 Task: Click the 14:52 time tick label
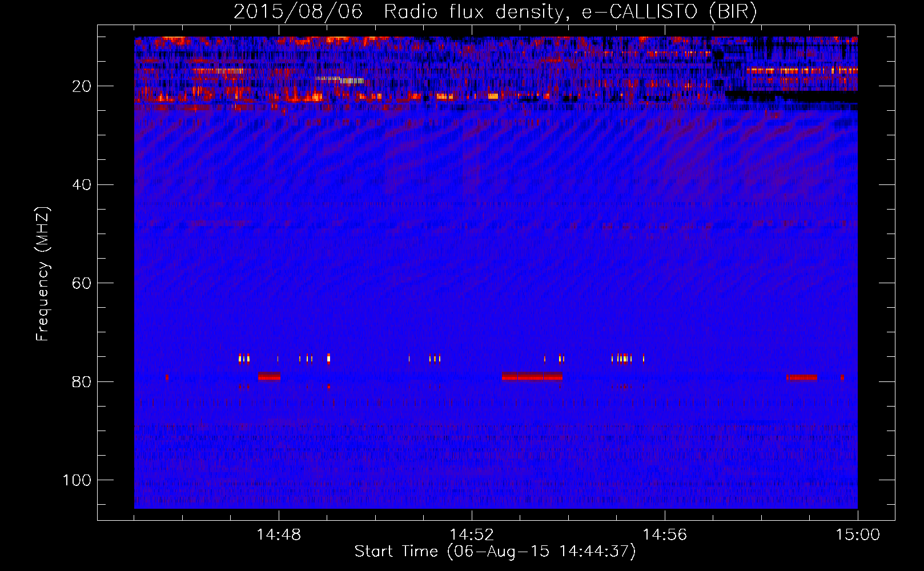click(472, 535)
